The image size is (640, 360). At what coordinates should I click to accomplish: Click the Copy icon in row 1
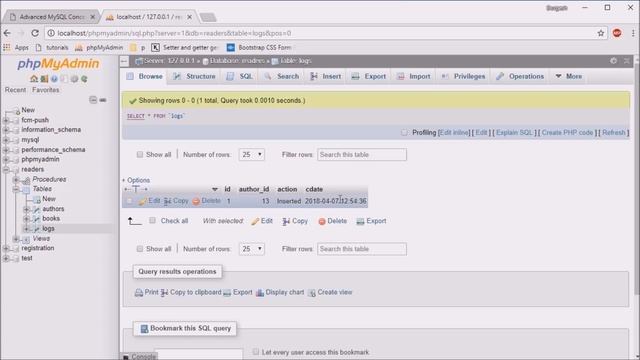(x=167, y=201)
